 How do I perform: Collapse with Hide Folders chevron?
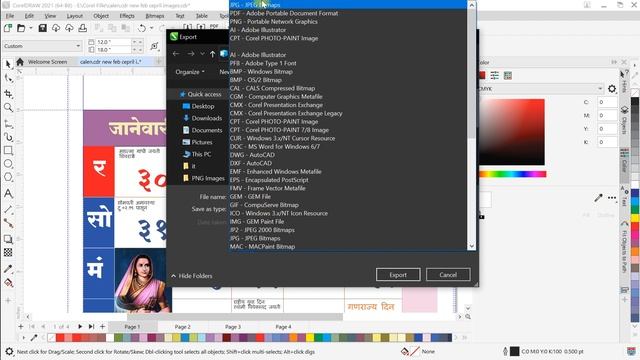tap(173, 276)
